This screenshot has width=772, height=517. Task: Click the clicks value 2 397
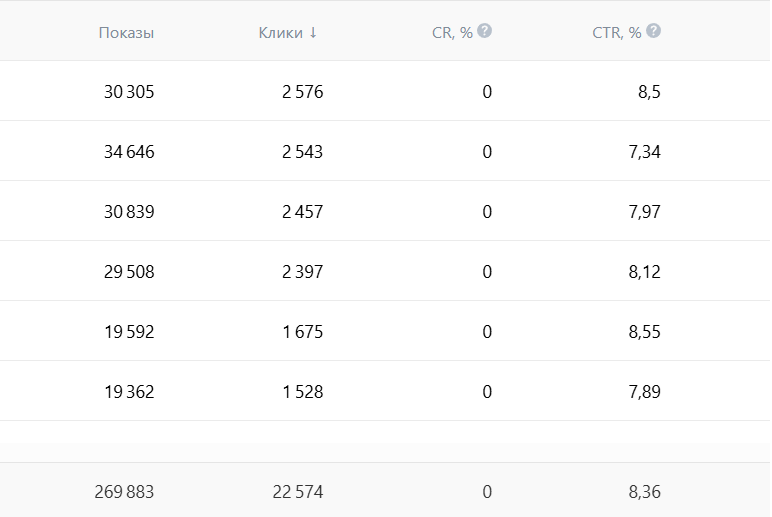[x=303, y=272]
